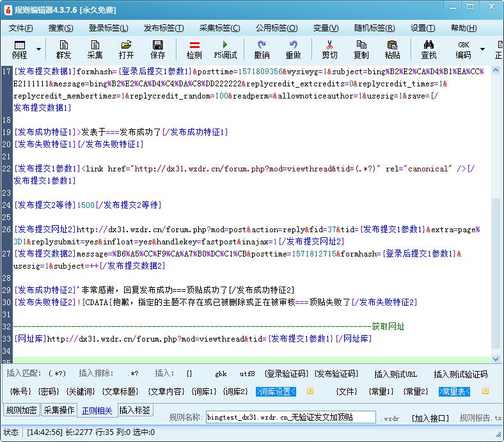Open the 采集标签(C) menu
The height and width of the screenshot is (442, 504).
[219, 28]
